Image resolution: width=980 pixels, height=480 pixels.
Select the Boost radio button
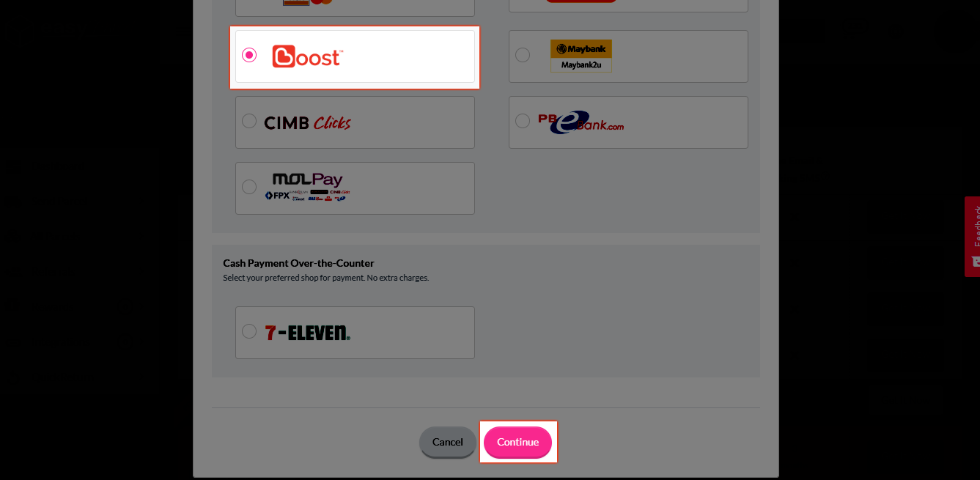(x=249, y=55)
